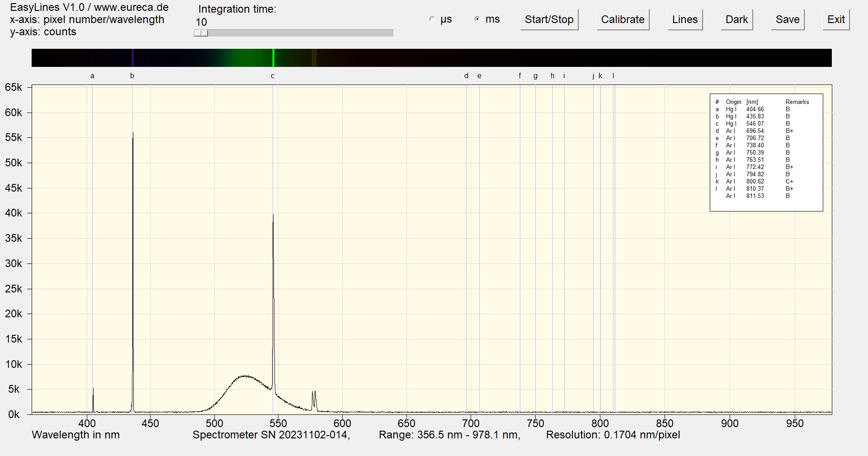Click line marker label j above the plot
868x456 pixels.
[x=593, y=76]
